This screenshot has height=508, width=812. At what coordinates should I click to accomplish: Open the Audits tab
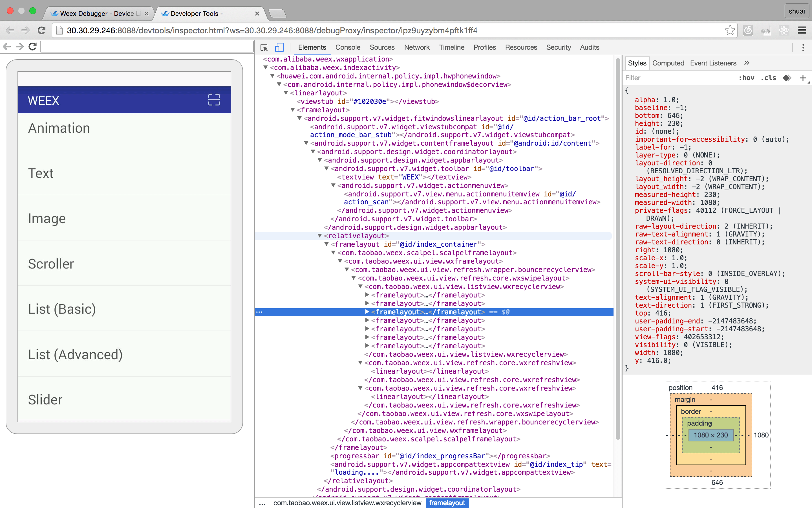(589, 47)
